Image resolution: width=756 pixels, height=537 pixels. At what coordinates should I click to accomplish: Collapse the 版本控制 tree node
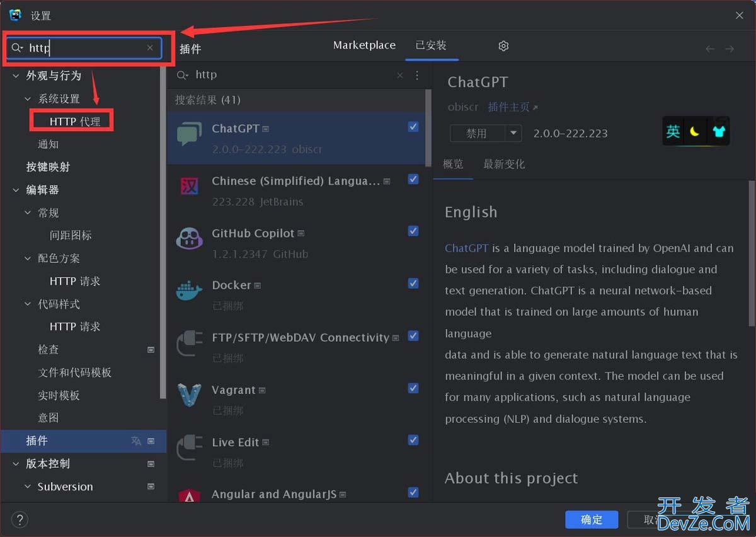point(16,464)
